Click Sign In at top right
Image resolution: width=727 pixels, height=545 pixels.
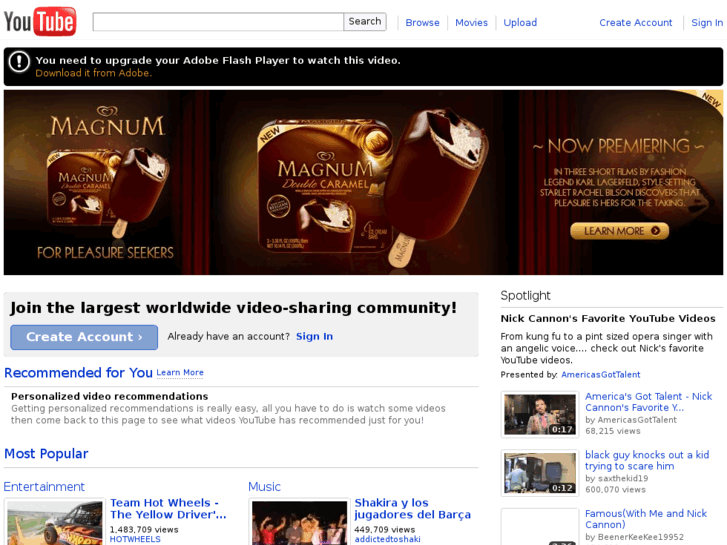pos(707,23)
